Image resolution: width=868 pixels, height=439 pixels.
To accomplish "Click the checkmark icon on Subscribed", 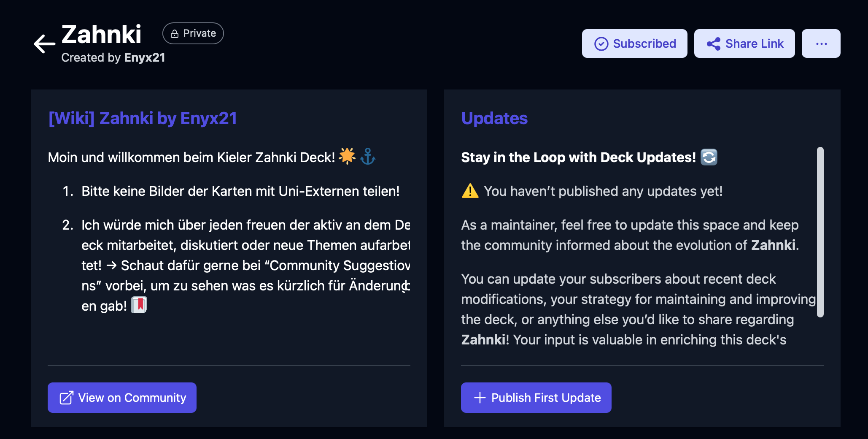I will pyautogui.click(x=601, y=44).
